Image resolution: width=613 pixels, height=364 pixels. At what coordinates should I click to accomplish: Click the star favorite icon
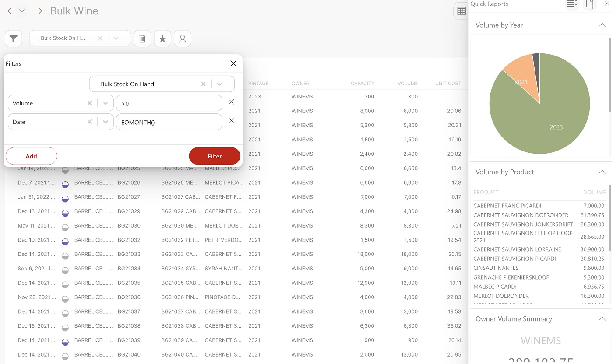pos(162,39)
